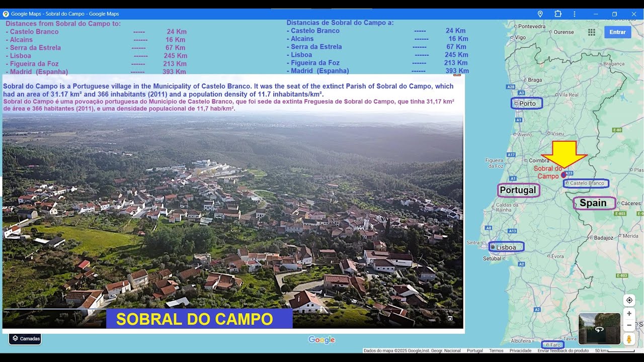Click the Aveiro city label
The height and width of the screenshot is (362, 644).
pyautogui.click(x=525, y=134)
